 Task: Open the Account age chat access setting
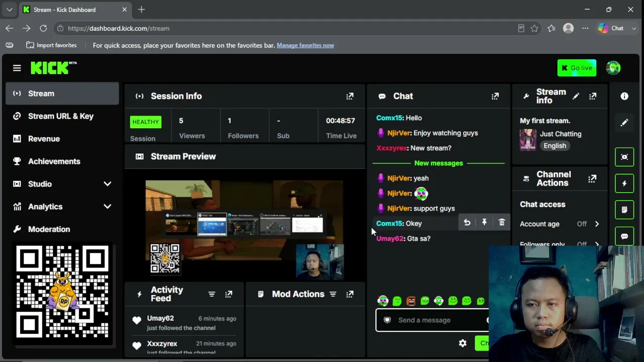tap(559, 224)
